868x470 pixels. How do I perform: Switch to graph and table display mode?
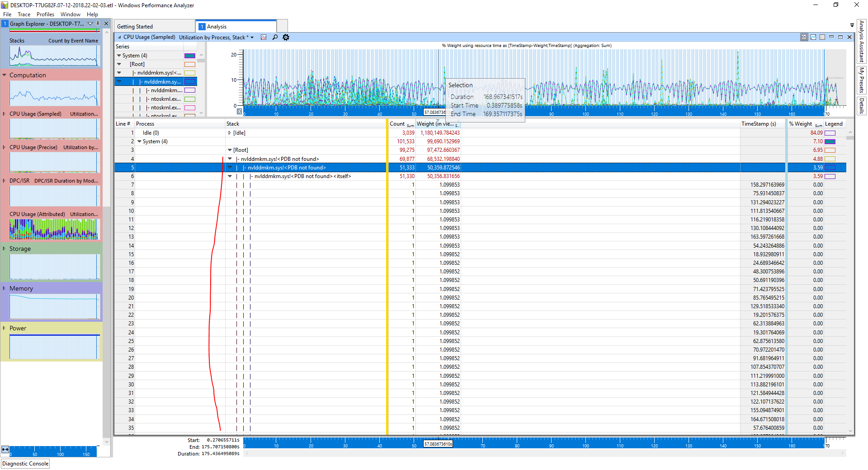804,37
